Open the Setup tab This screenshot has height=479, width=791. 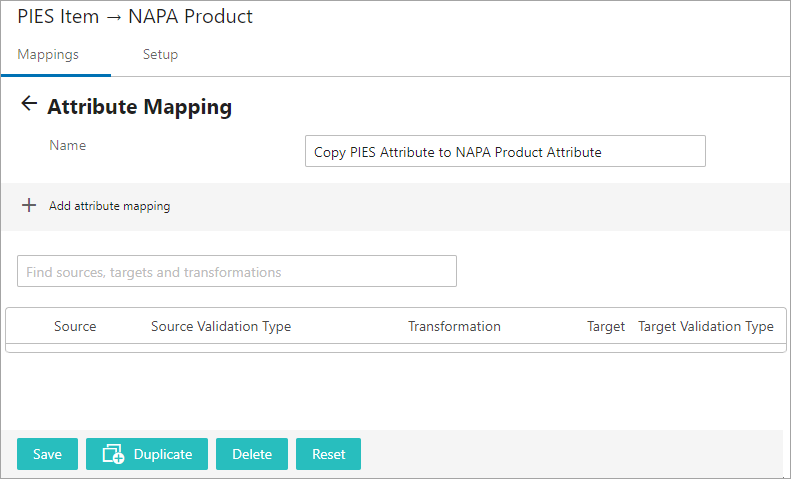coord(160,54)
